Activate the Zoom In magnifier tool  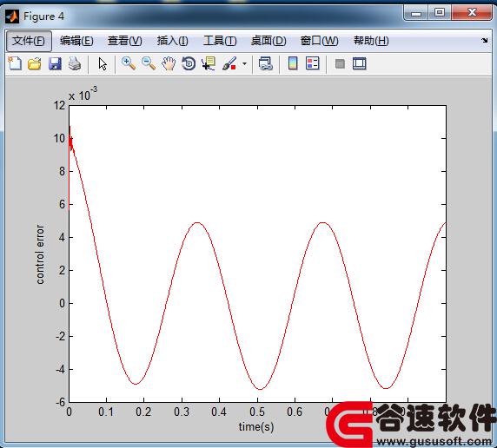[129, 63]
